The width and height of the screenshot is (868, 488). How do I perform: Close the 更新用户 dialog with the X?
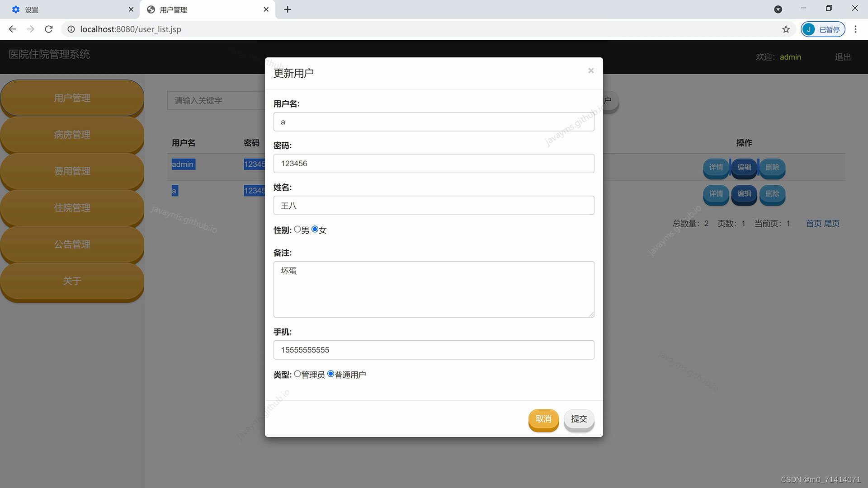pyautogui.click(x=591, y=70)
